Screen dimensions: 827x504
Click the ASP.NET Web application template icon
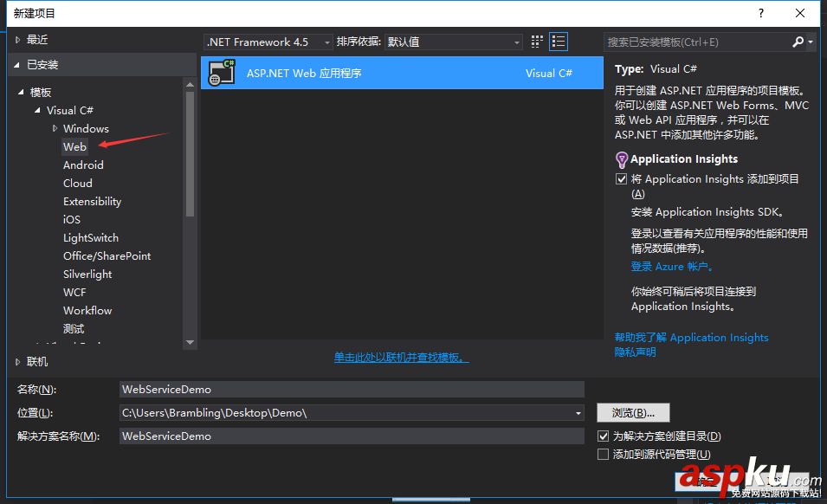(x=222, y=73)
